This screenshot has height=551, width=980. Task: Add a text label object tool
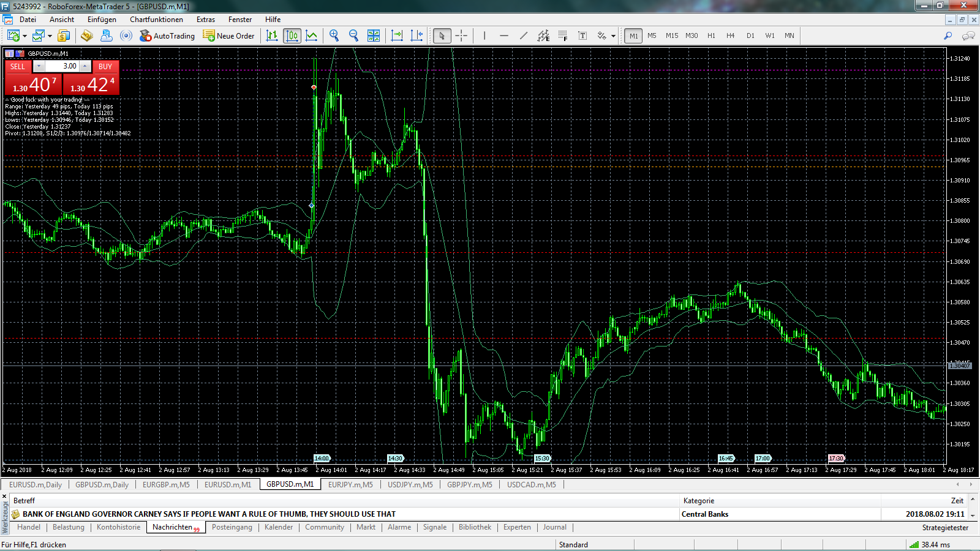coord(582,36)
